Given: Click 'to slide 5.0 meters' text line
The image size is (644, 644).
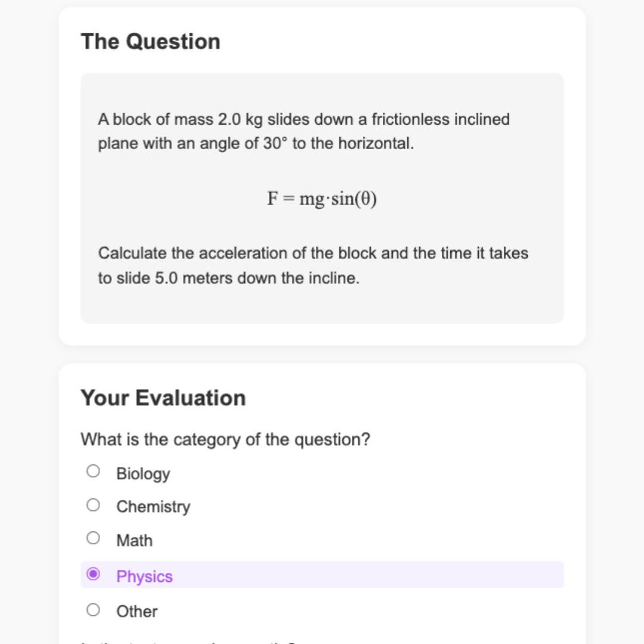Looking at the screenshot, I should coord(229,278).
